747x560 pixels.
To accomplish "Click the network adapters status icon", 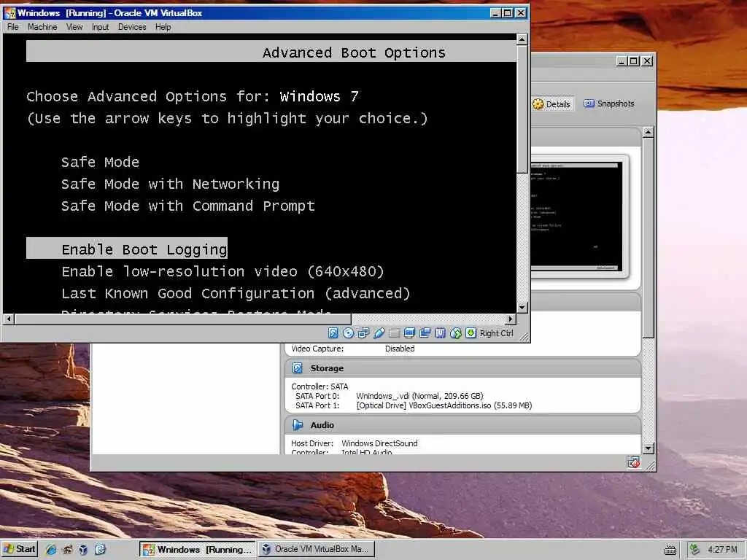I will 363,333.
